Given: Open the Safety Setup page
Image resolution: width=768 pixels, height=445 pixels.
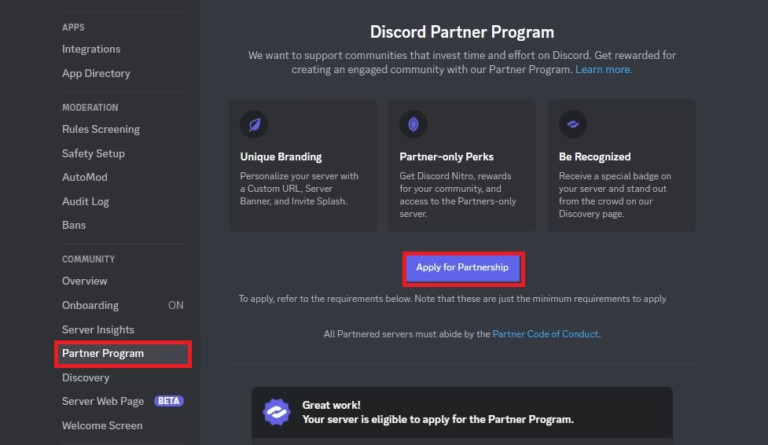Looking at the screenshot, I should click(x=93, y=153).
